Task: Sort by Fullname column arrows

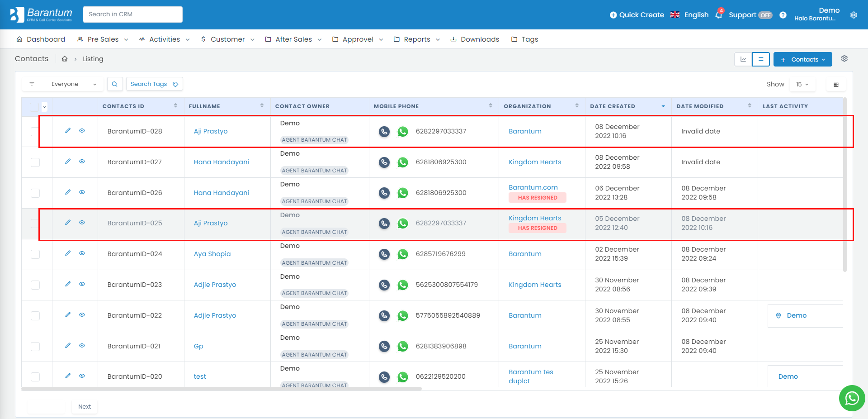Action: (x=262, y=105)
